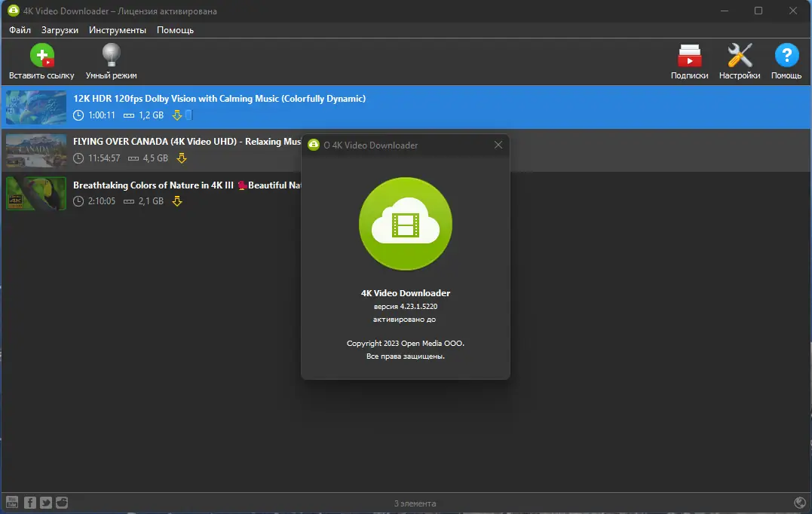Click the Facebook icon in status bar
This screenshot has height=514, width=812.
pos(30,502)
